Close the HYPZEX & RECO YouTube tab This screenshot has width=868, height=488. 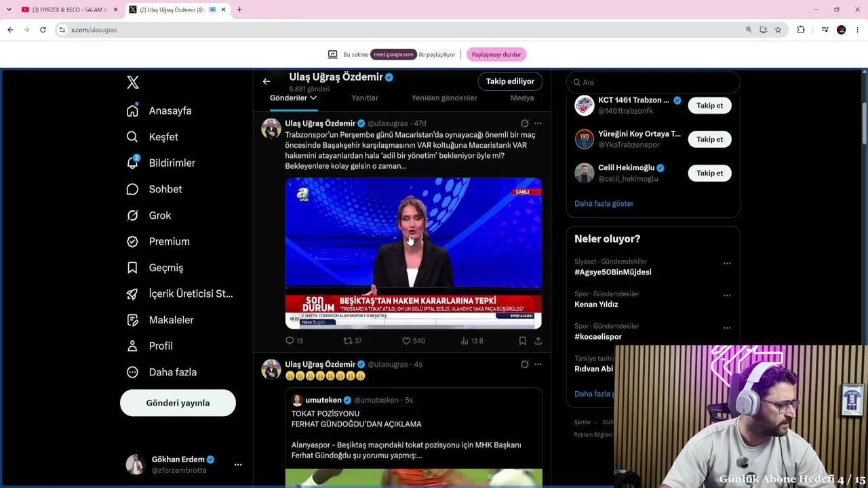pos(115,9)
